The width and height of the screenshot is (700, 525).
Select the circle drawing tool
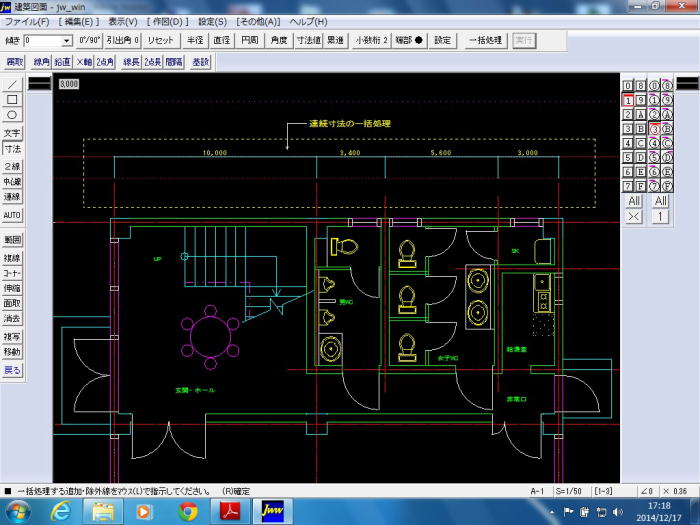12,115
